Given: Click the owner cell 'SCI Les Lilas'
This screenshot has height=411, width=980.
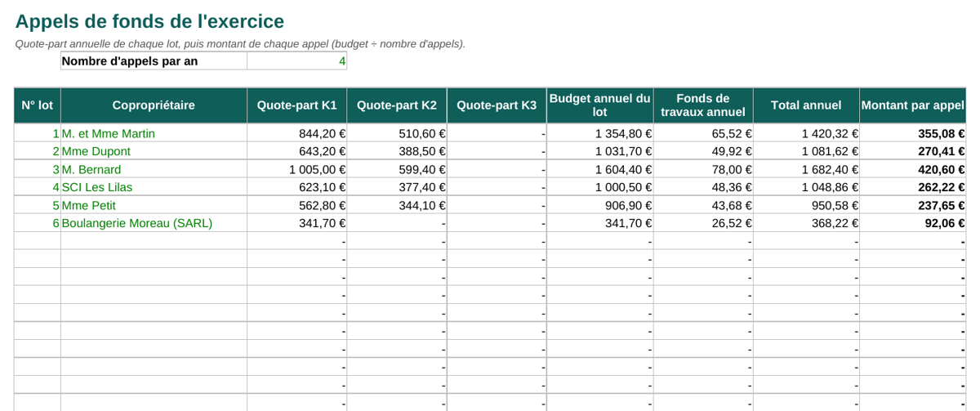Looking at the screenshot, I should click(x=154, y=187).
